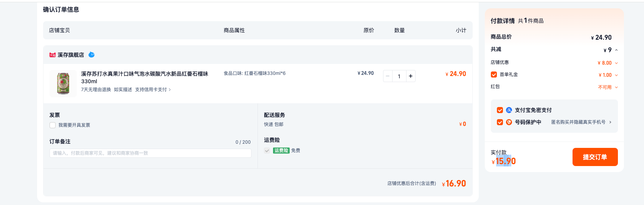
Task: Uncheck the 首单礼金 checkbox
Action: tap(494, 75)
